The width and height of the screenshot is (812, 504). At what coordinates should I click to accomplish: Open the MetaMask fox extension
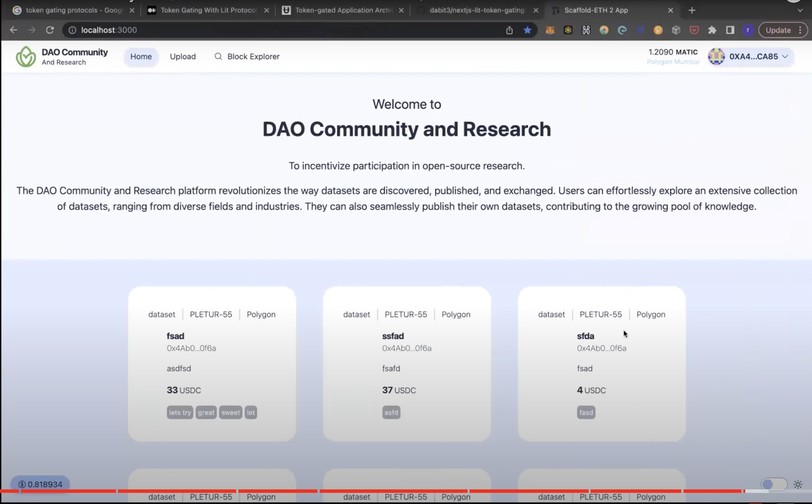coord(550,30)
